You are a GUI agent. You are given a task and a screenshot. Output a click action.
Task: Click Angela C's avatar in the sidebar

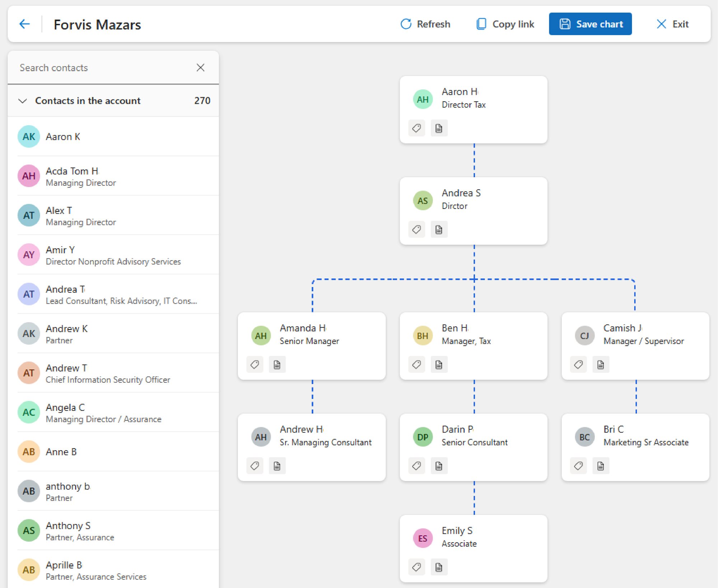28,412
